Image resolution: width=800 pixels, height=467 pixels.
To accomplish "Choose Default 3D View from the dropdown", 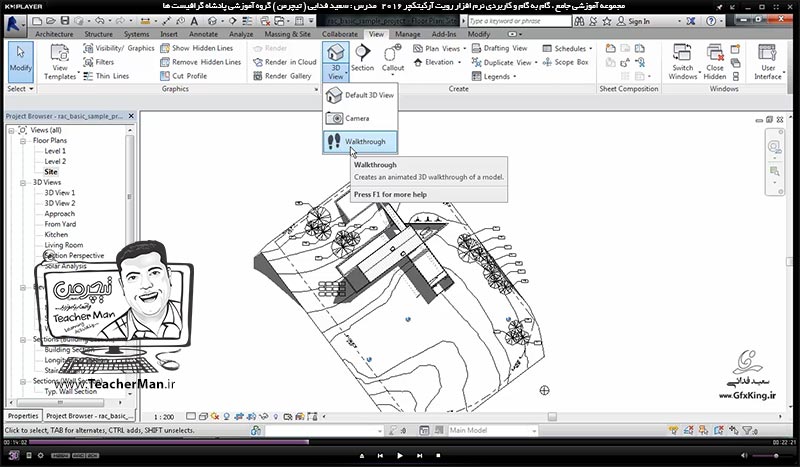I will coord(360,95).
